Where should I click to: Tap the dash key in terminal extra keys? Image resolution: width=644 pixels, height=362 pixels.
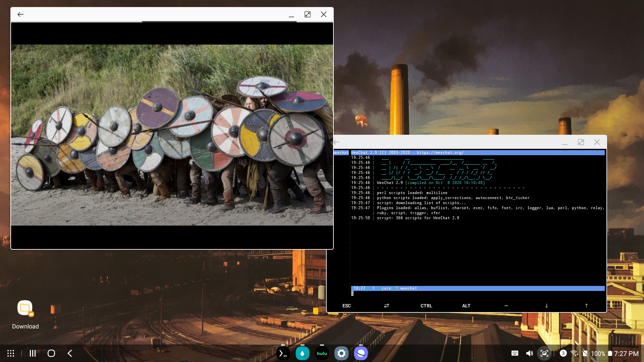tap(506, 306)
